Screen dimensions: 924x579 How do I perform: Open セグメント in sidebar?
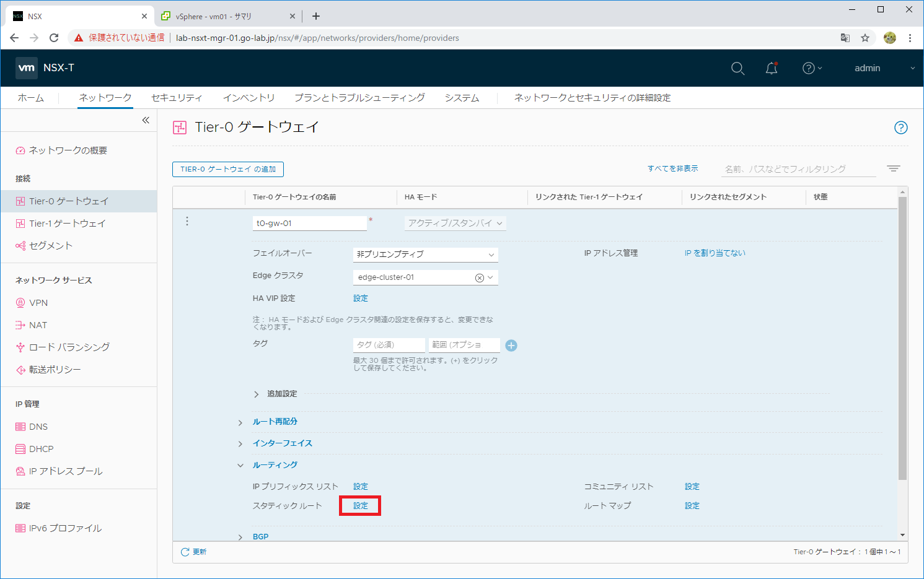tap(50, 246)
